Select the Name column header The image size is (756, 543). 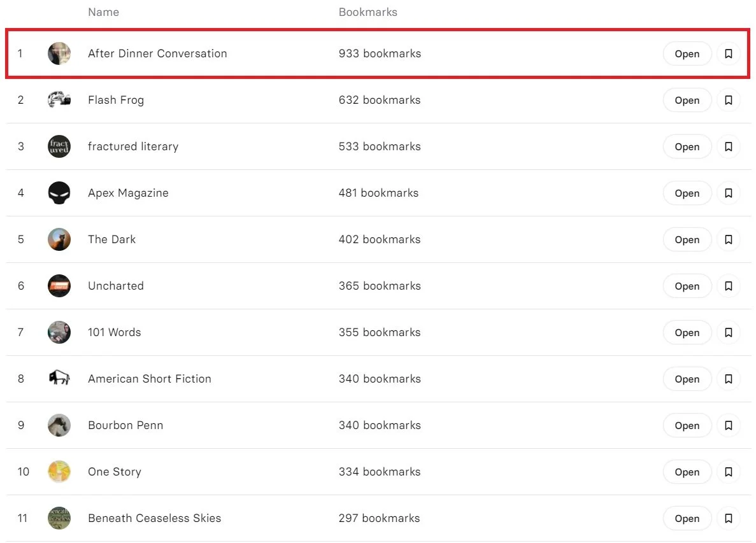point(103,12)
